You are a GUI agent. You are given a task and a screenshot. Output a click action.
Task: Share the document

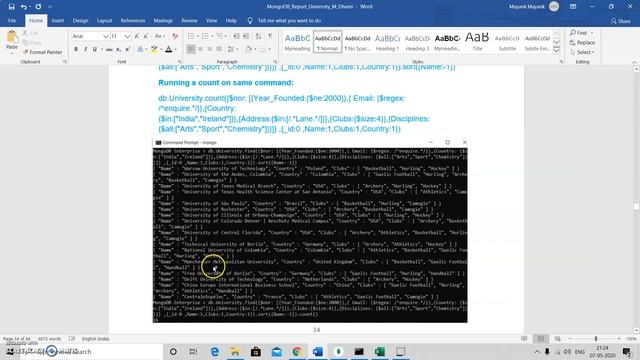[620, 21]
